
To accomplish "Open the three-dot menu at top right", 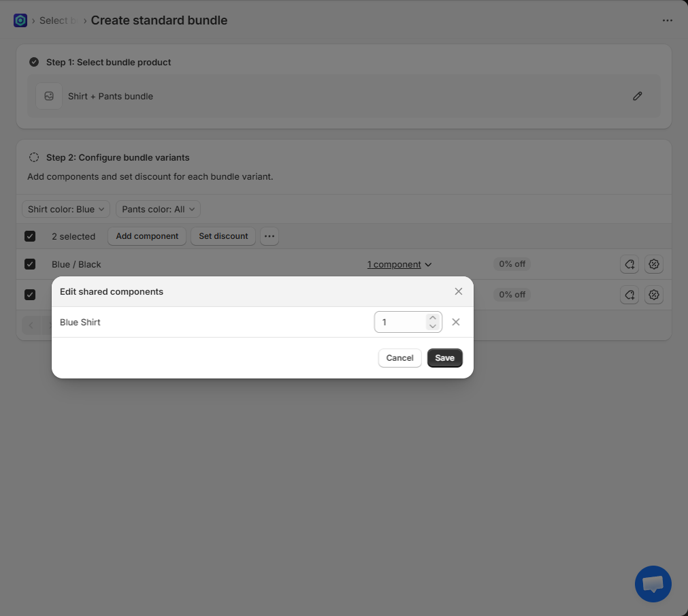I will pos(668,20).
